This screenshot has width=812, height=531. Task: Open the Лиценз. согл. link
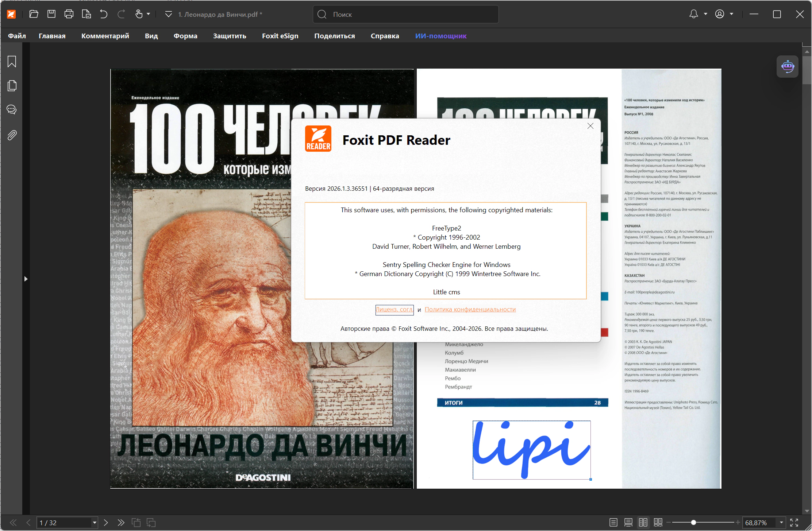395,310
